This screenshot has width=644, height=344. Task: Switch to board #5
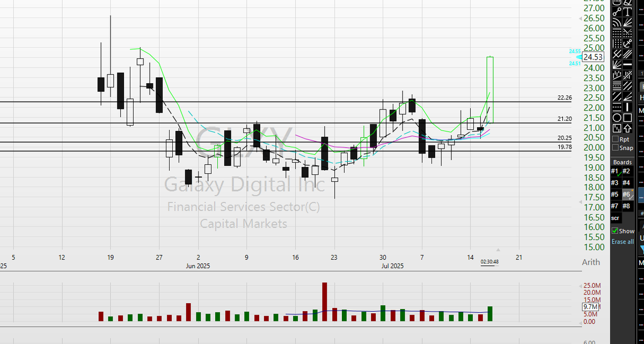point(615,194)
